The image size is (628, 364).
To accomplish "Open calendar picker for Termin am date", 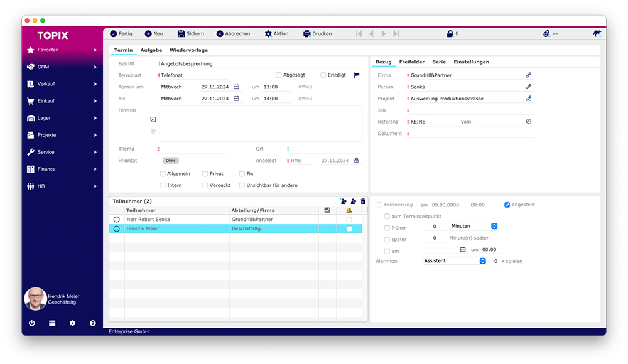I will coord(236,87).
